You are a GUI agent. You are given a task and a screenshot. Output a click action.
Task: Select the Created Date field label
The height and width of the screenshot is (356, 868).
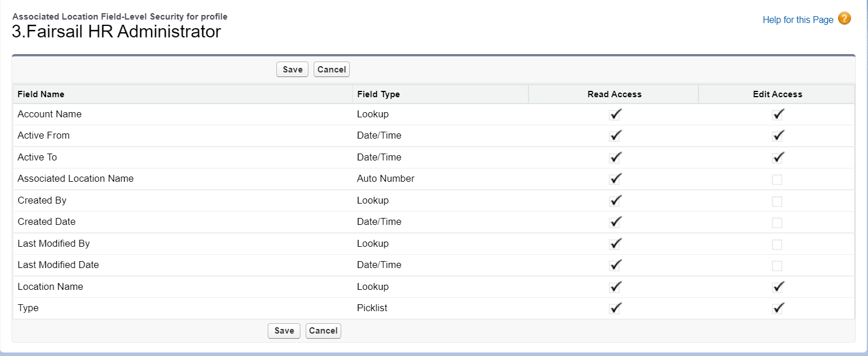coord(47,222)
